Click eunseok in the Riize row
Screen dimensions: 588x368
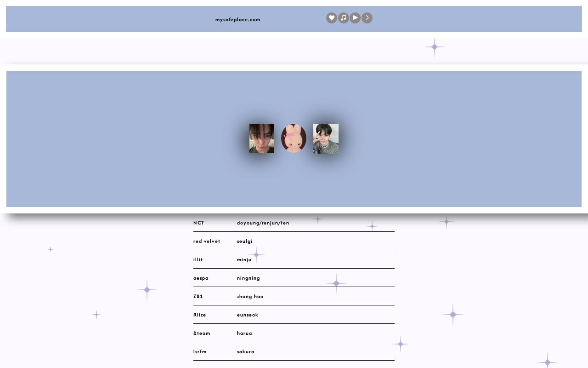click(x=247, y=315)
